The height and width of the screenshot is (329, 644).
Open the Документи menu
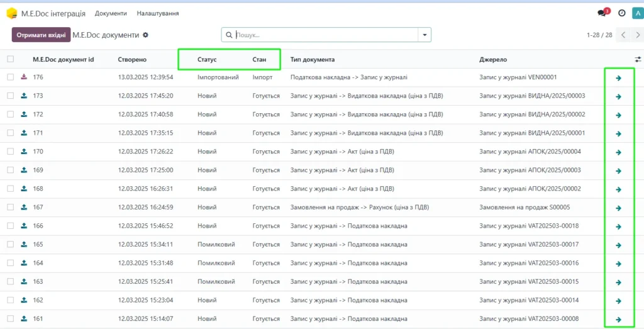click(111, 14)
